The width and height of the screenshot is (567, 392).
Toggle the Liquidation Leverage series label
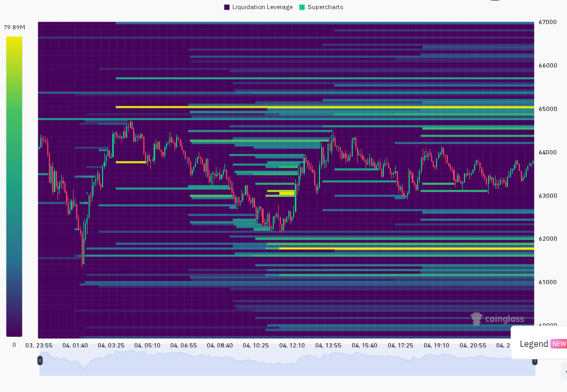click(x=263, y=7)
